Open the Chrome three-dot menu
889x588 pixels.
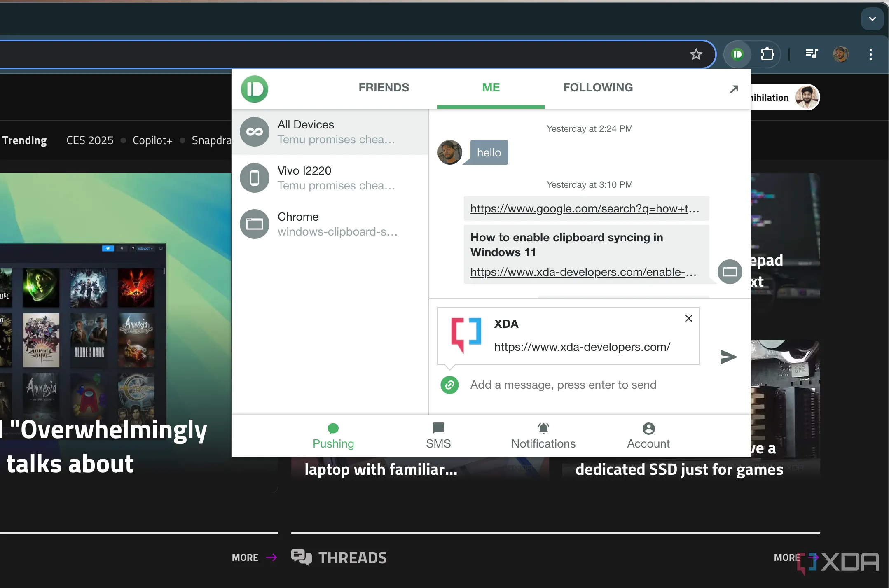pyautogui.click(x=870, y=54)
